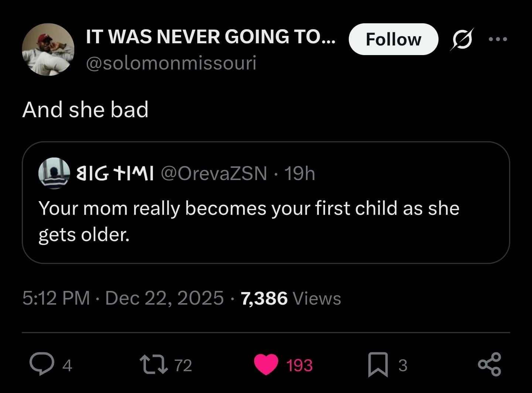Click the '5:12 PM · Dec 22, 2025' timestamp

pyautogui.click(x=123, y=298)
